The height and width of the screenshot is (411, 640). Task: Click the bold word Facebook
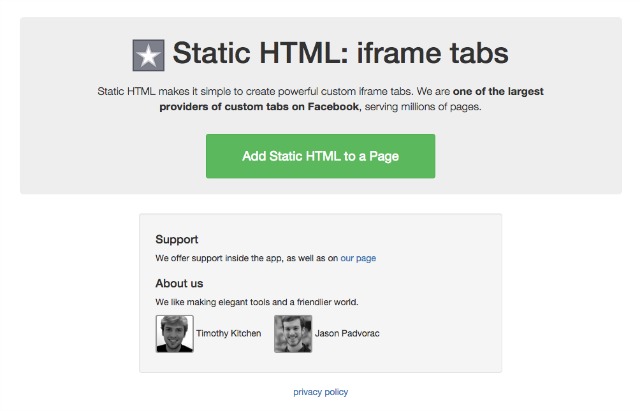pos(334,107)
